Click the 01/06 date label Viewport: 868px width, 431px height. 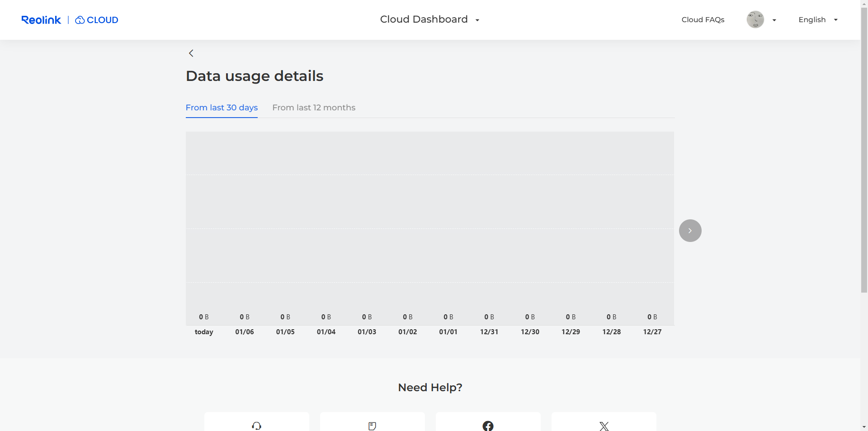245,332
